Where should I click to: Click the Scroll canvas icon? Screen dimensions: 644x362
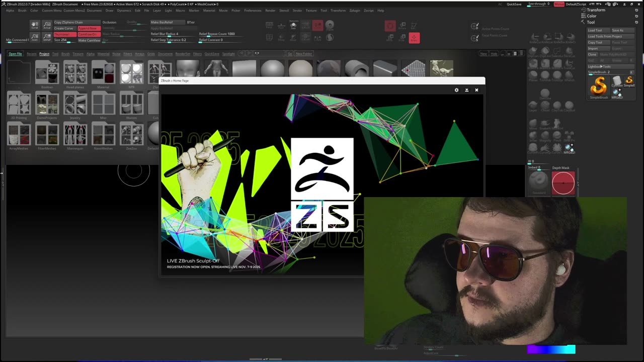(x=35, y=25)
